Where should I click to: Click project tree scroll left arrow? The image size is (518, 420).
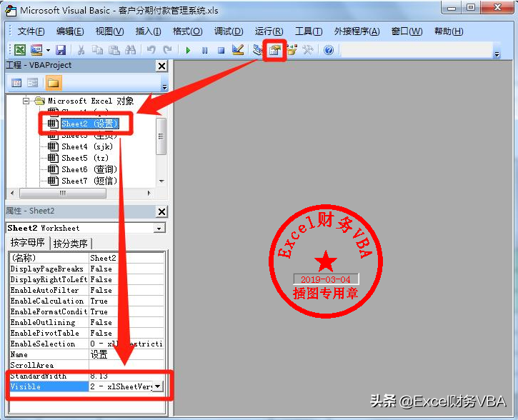[12, 193]
